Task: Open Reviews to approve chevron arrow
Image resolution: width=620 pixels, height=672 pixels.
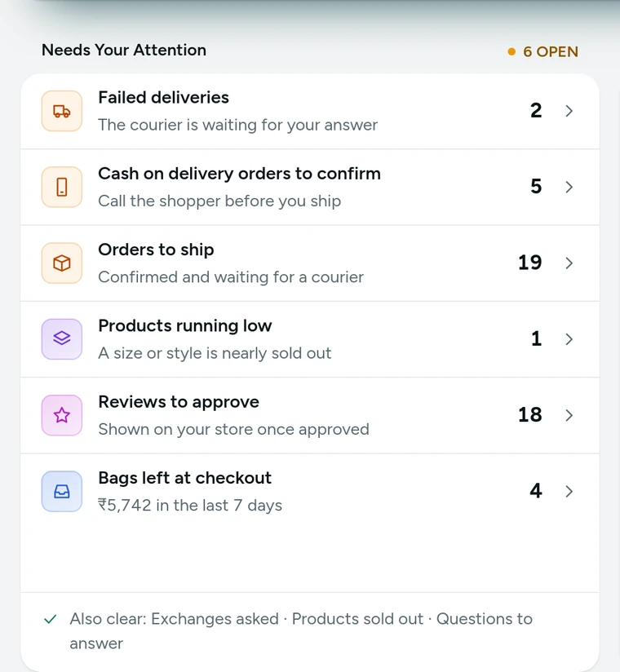Action: coord(569,415)
